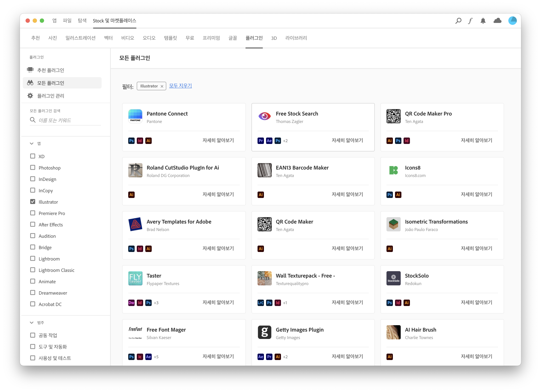This screenshot has height=392, width=541.
Task: Open the notifications bell icon
Action: point(483,21)
